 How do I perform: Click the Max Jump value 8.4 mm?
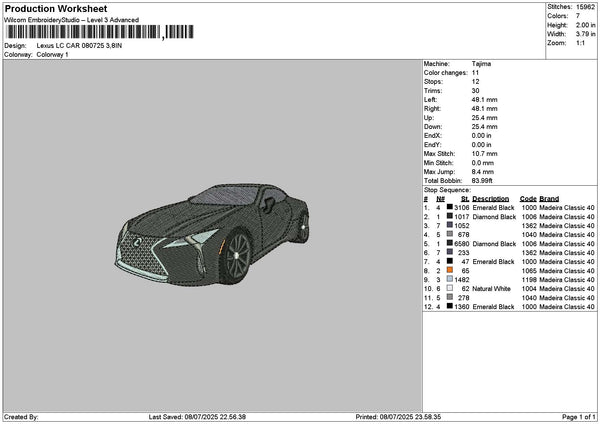pyautogui.click(x=483, y=172)
